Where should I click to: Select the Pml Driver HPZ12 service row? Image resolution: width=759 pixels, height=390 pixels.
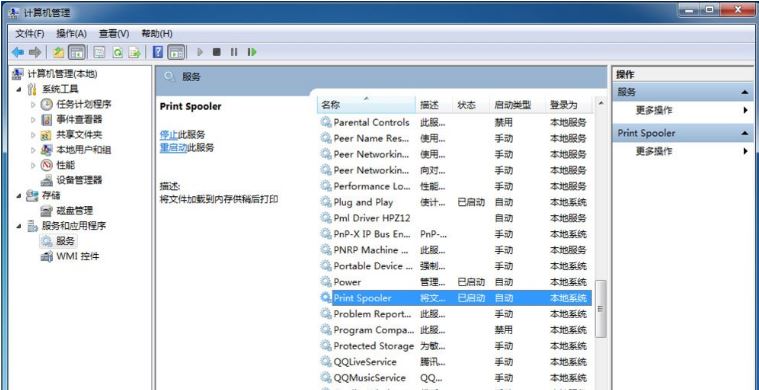[x=455, y=218]
